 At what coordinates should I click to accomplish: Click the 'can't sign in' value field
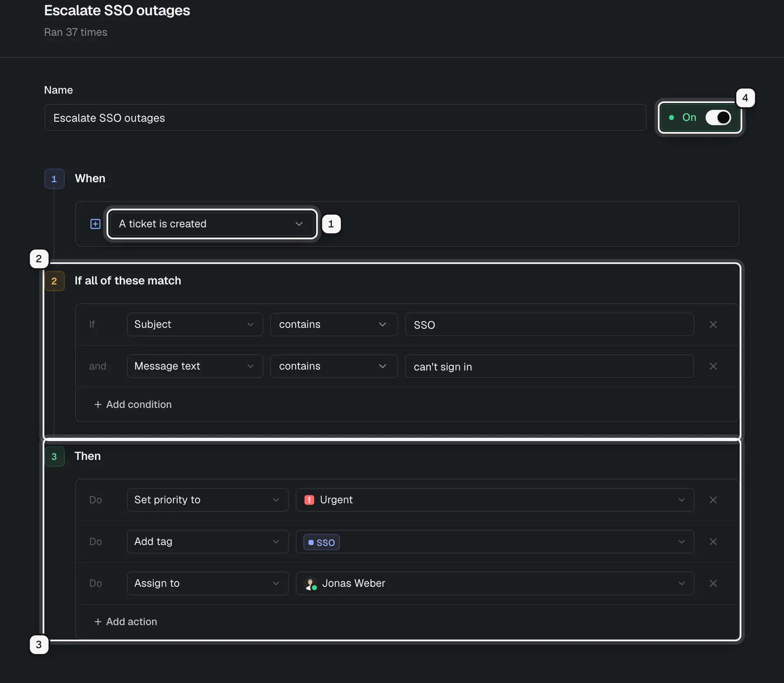tap(549, 366)
